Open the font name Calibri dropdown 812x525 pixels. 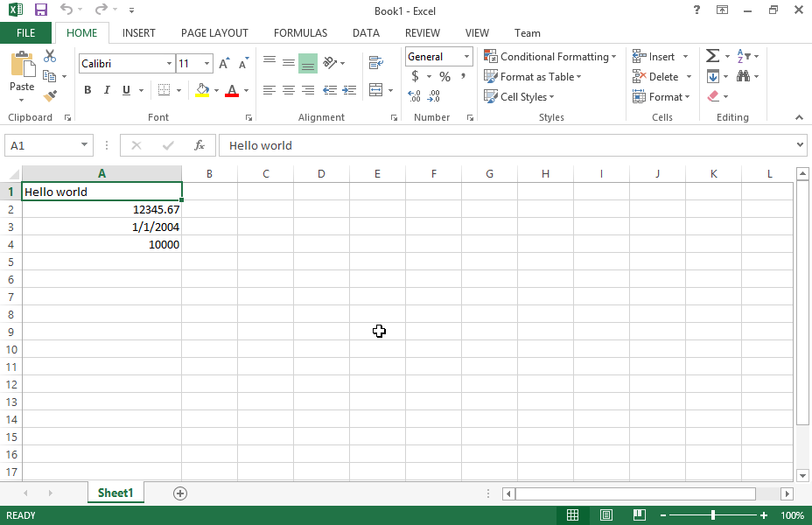point(169,64)
